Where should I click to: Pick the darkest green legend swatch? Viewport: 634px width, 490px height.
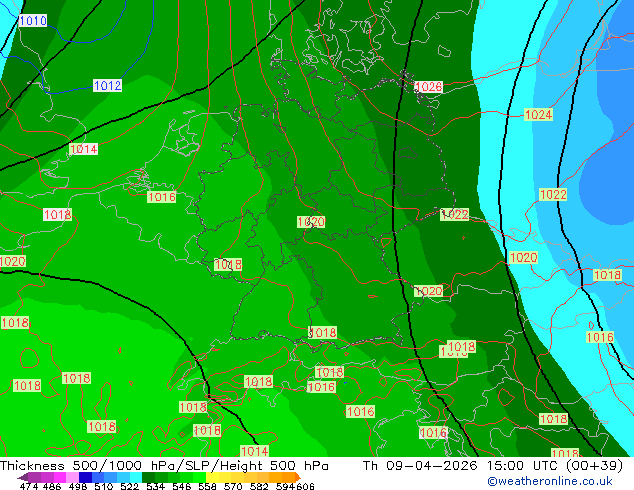pyautogui.click(x=148, y=477)
